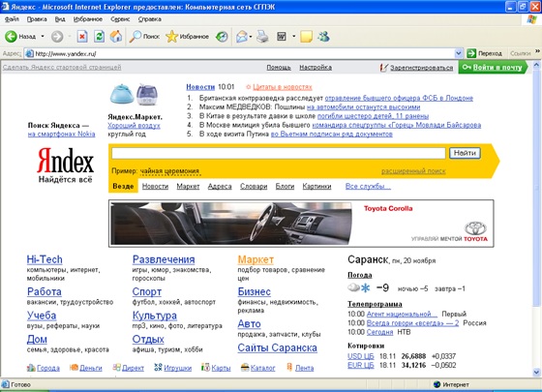Open the Развлечения category link
The image size is (542, 392).
tap(164, 259)
